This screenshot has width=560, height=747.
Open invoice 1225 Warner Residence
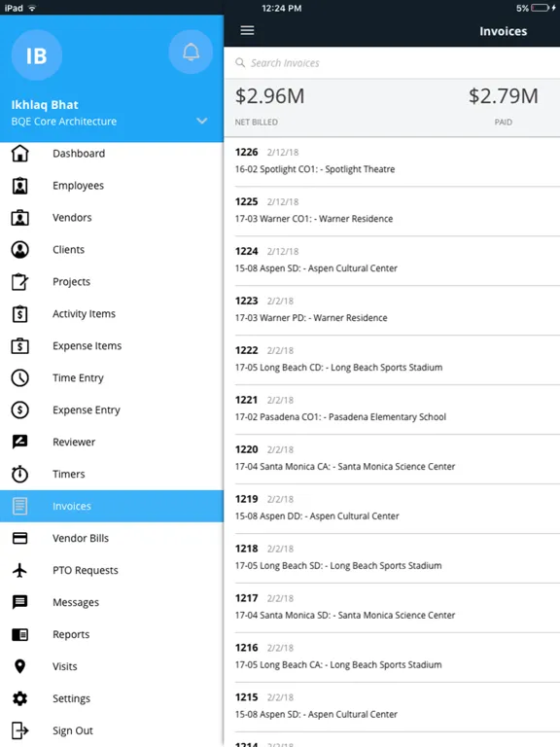pyautogui.click(x=392, y=211)
